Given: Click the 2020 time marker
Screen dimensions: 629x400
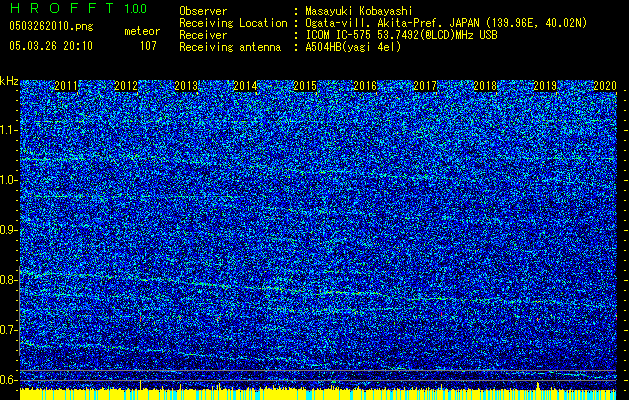Looking at the screenshot, I should click(605, 86).
